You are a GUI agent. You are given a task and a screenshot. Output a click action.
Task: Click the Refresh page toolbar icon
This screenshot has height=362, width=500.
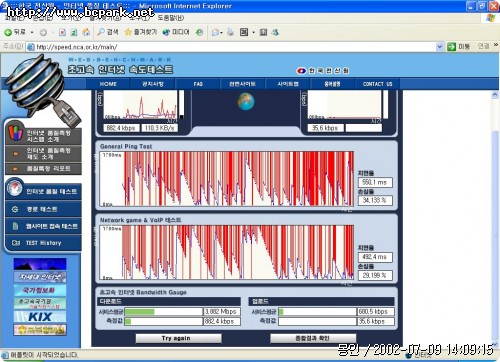click(74, 32)
